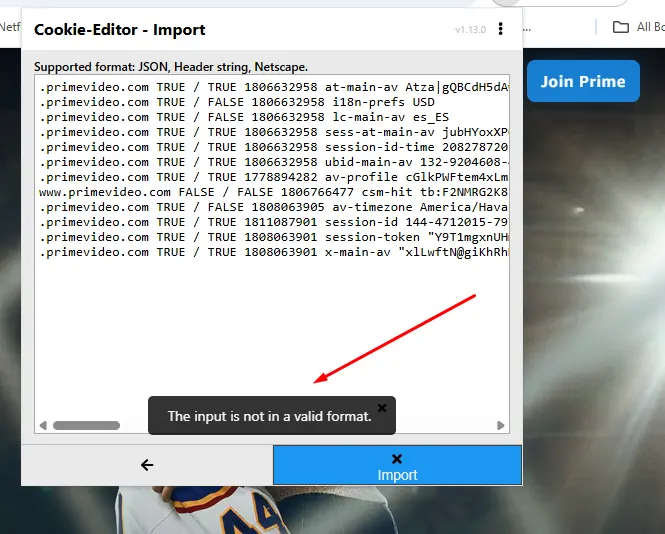The height and width of the screenshot is (534, 665).
Task: Click the at-main-av cookie line
Action: (x=274, y=87)
